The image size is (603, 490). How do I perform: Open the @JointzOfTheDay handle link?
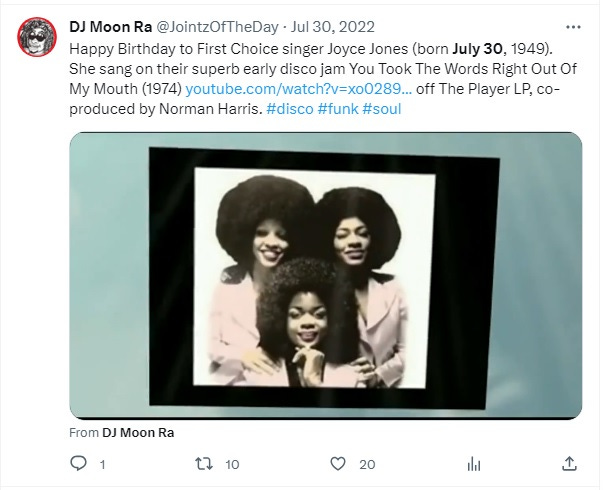217,27
